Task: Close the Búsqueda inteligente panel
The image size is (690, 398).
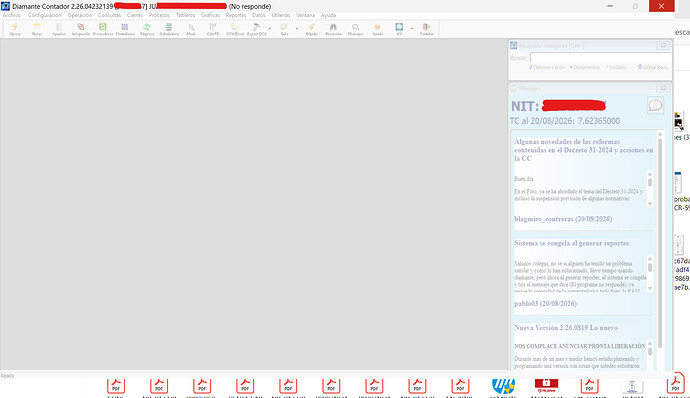Action: (x=663, y=45)
